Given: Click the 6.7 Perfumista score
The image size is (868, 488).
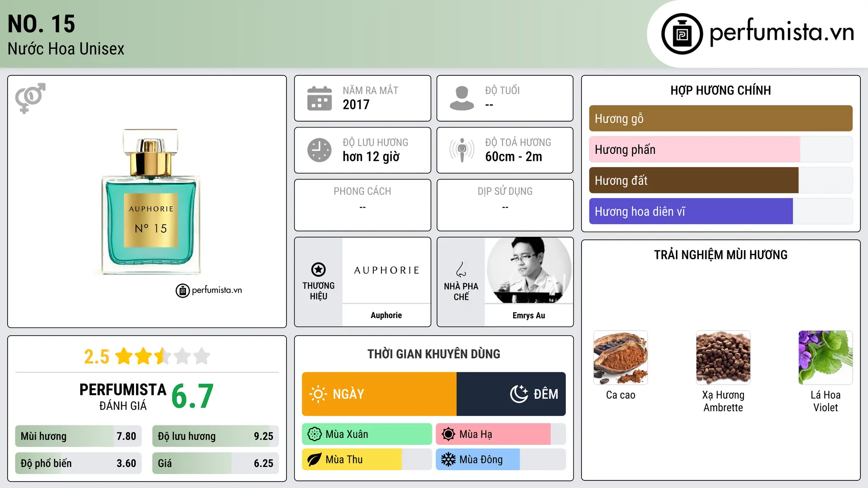Looking at the screenshot, I should coord(192,396).
